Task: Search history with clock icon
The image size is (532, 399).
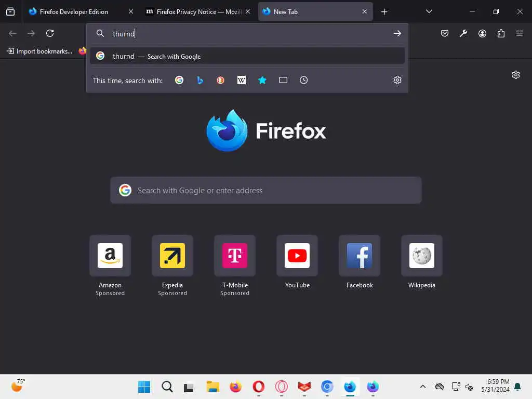Action: (303, 80)
